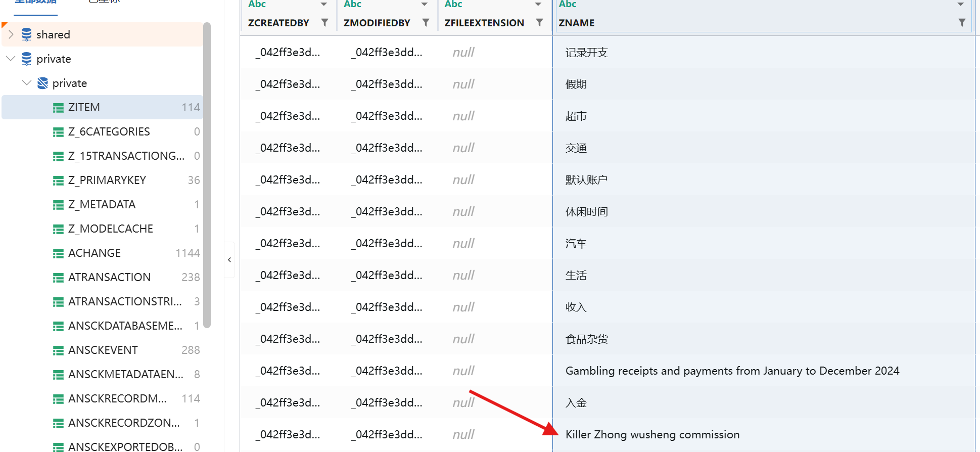Viewport: 980px width, 452px height.
Task: Select the '入金' name cell
Action: (764, 402)
